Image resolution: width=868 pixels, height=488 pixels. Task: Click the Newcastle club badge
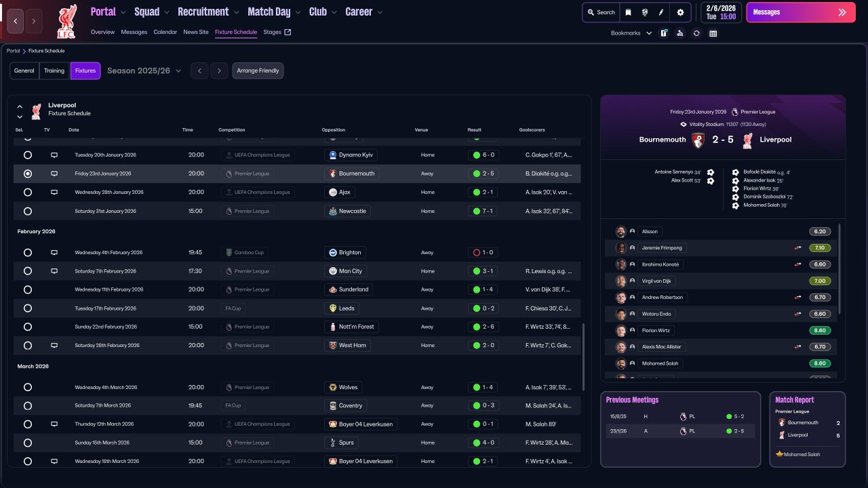[333, 211]
